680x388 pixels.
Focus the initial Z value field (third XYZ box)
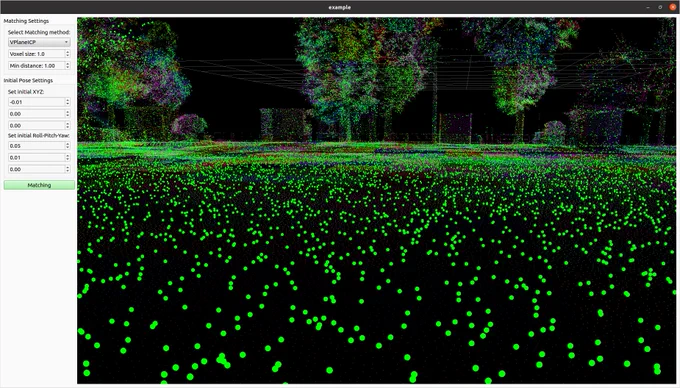coord(36,125)
